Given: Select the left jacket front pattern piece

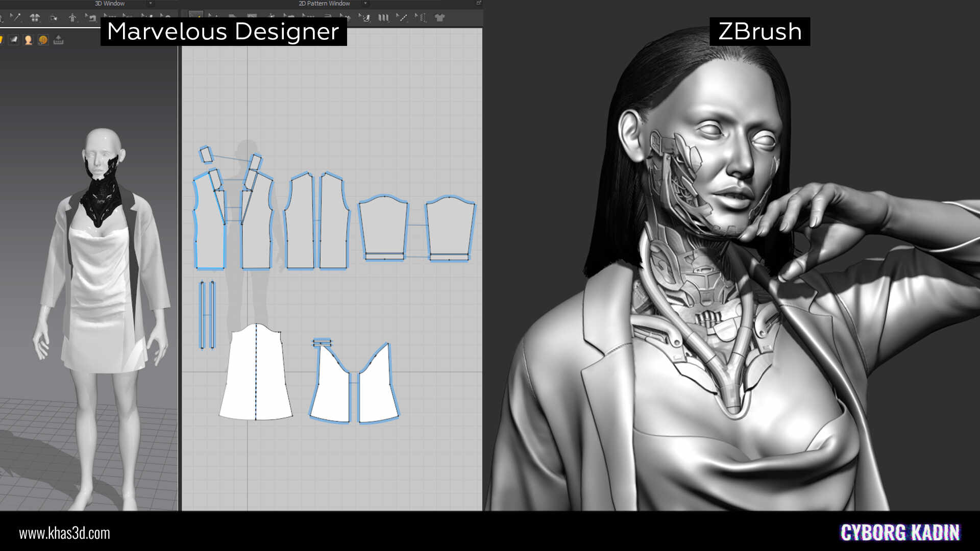Looking at the screenshot, I should pyautogui.click(x=208, y=224).
